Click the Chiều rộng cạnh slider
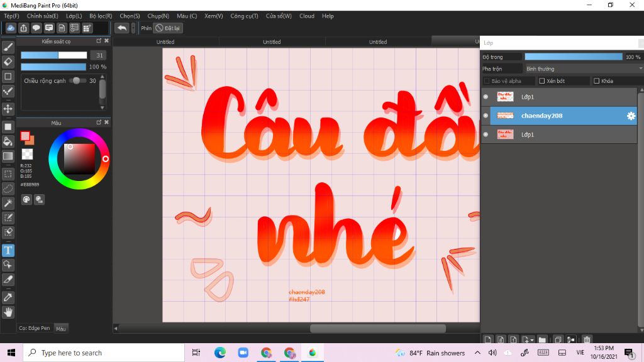This screenshot has width=644, height=362. (x=77, y=80)
